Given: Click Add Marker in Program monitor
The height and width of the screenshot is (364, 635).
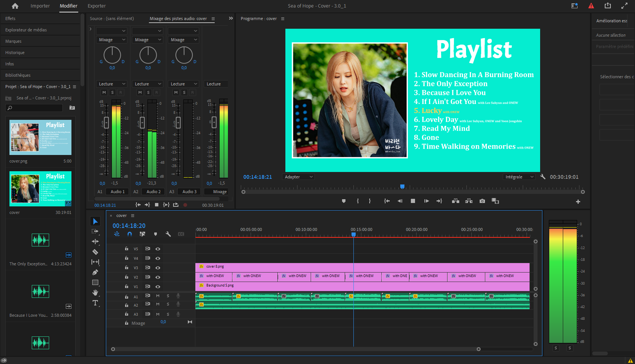Looking at the screenshot, I should pyautogui.click(x=344, y=201).
